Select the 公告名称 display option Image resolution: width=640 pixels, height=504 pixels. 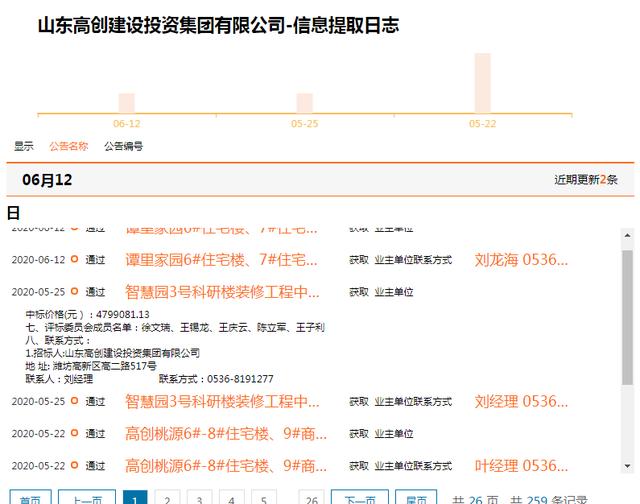(x=69, y=146)
